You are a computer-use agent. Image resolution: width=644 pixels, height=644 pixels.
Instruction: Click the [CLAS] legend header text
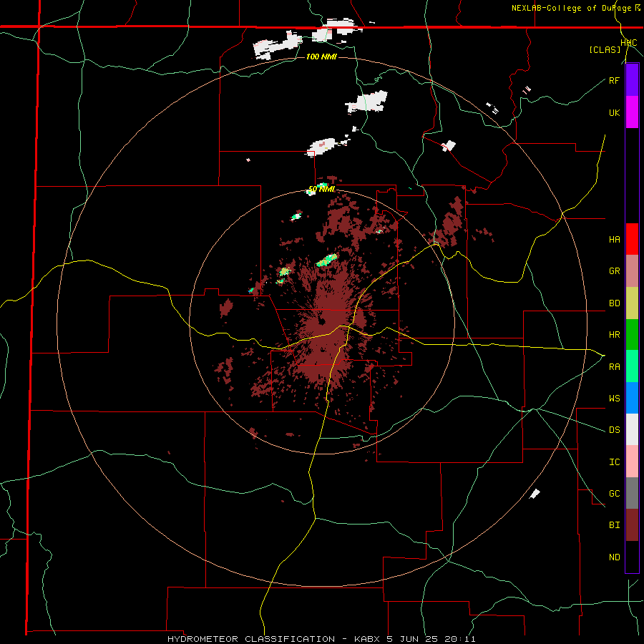click(605, 50)
